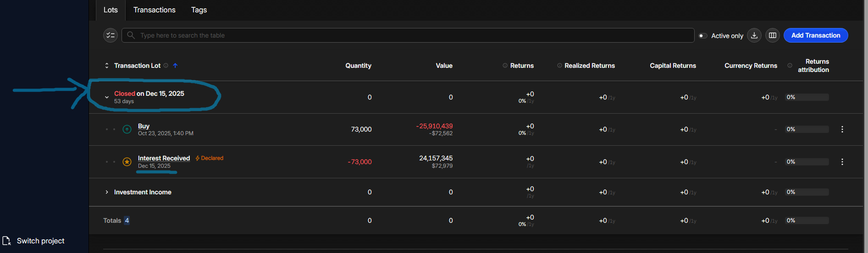This screenshot has width=868, height=253.
Task: Click the Interest Received star icon
Action: coord(127,162)
